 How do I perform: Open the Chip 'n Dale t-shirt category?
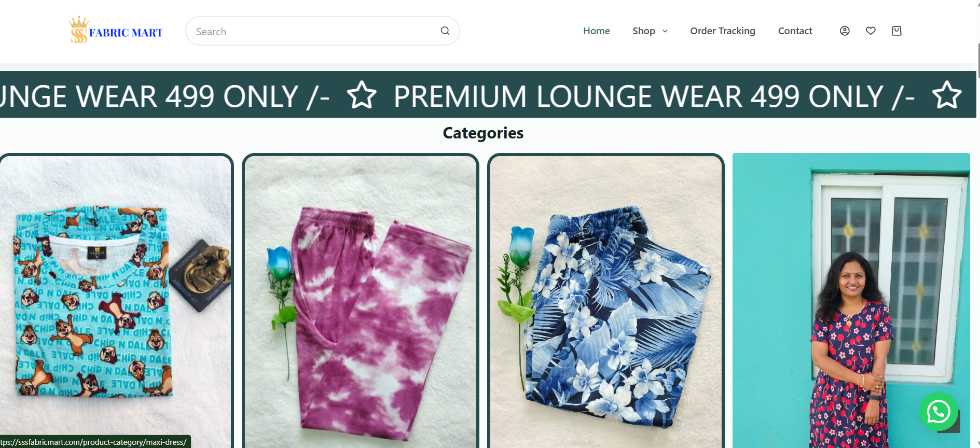116,301
